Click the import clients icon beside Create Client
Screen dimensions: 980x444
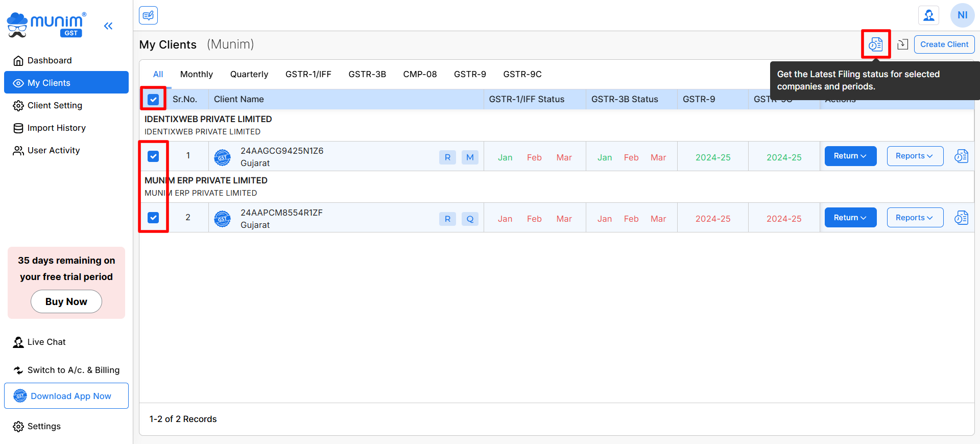[902, 44]
